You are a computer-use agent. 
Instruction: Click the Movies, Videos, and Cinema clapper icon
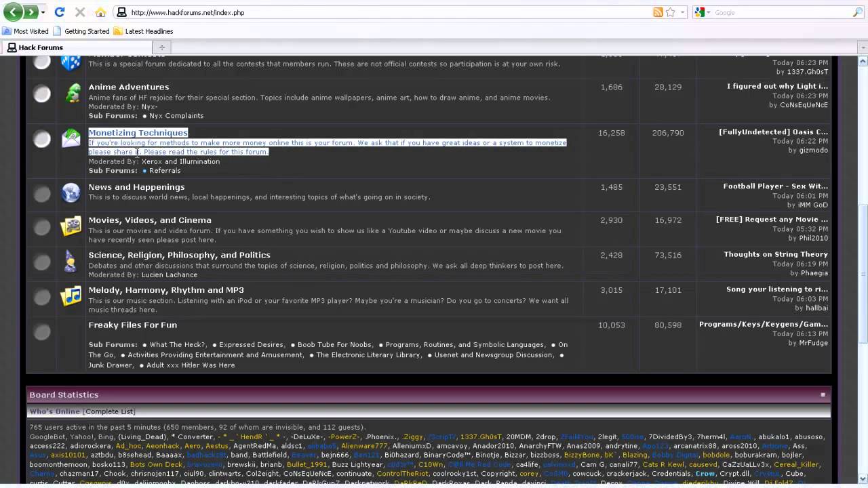pyautogui.click(x=71, y=226)
